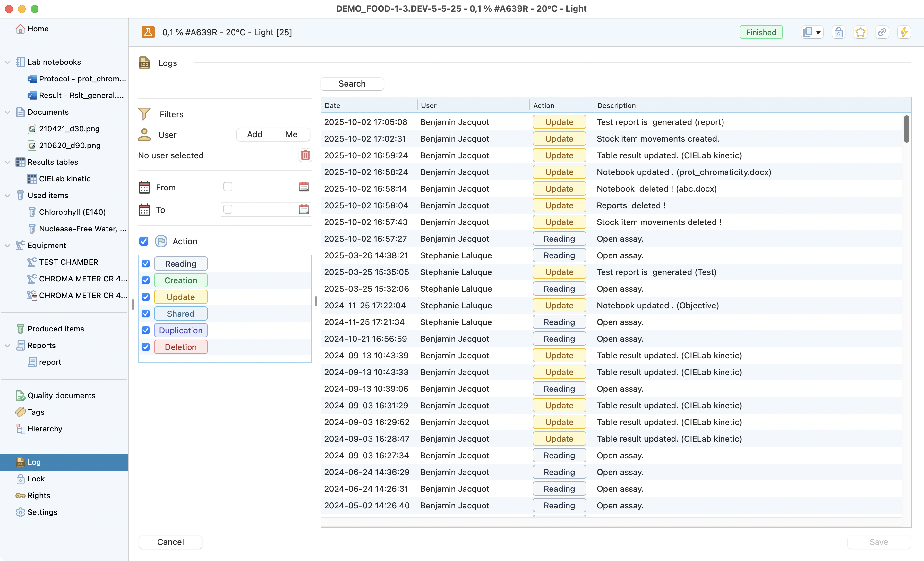924x561 pixels.
Task: Click the star favorite icon
Action: tap(860, 32)
